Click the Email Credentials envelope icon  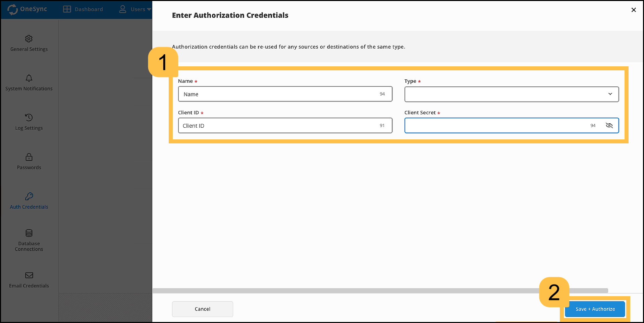[x=29, y=275]
